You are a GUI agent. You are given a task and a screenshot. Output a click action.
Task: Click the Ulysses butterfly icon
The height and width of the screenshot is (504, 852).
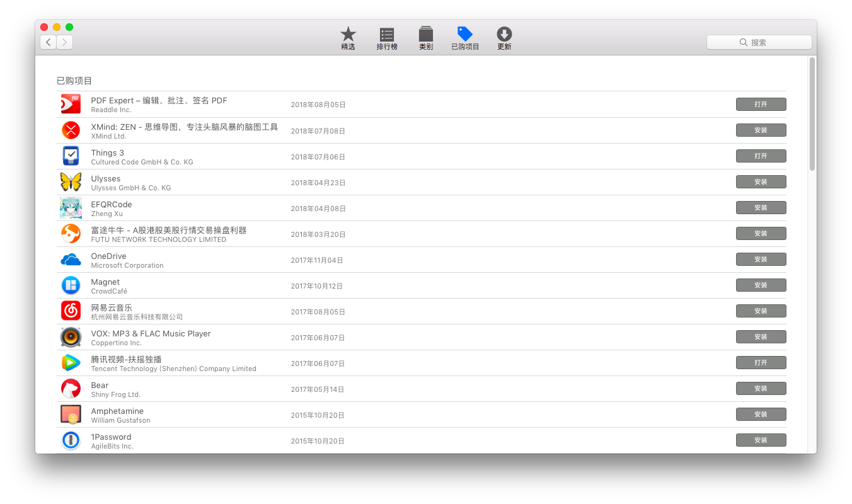[71, 182]
